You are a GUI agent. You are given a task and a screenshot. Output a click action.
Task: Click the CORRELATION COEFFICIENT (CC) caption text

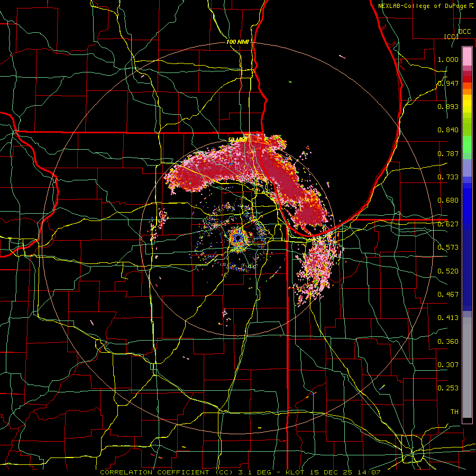(167, 472)
